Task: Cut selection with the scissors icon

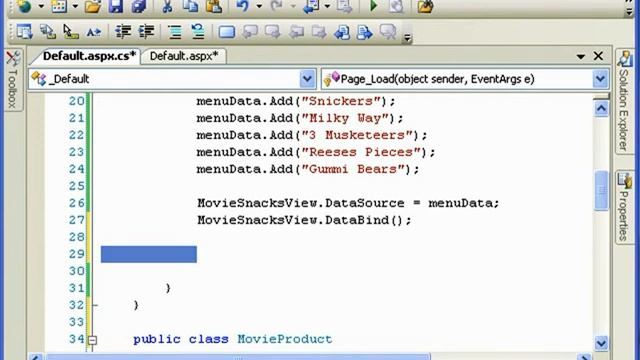Action: [167, 6]
